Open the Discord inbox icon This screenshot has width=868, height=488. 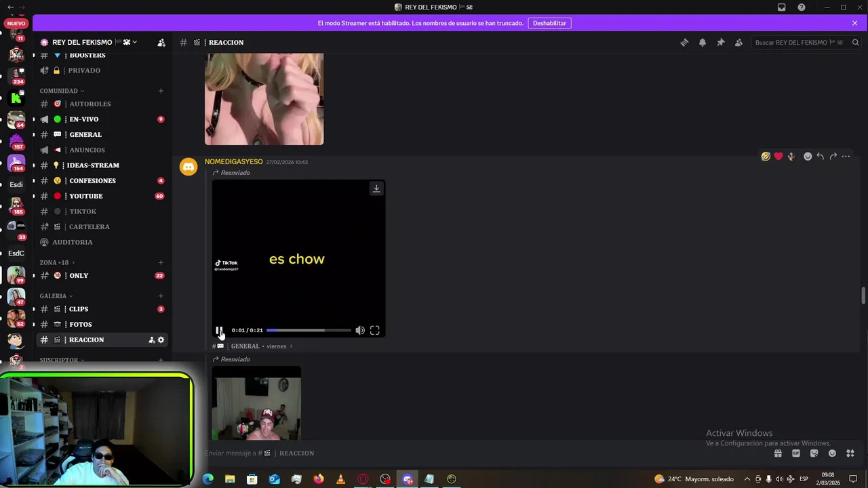(782, 7)
